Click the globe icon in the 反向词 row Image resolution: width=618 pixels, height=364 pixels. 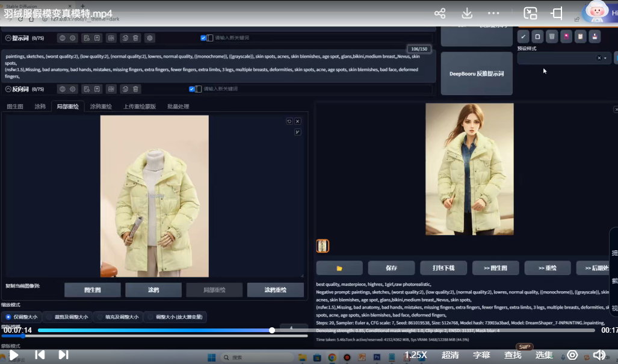[x=62, y=89]
